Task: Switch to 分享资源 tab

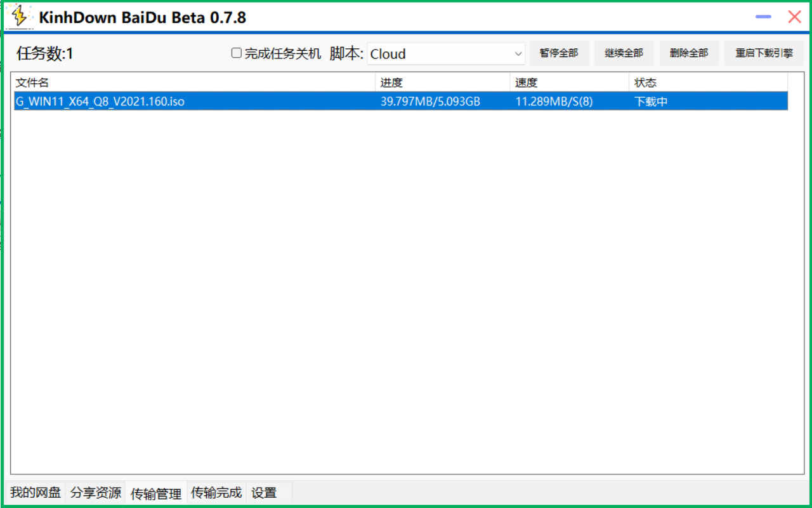Action: 95,492
